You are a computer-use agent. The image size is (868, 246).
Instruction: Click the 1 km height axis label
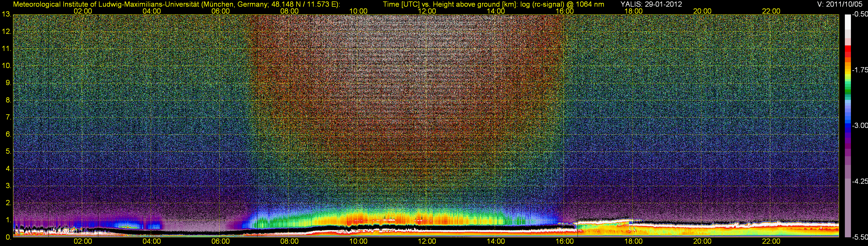click(8, 221)
